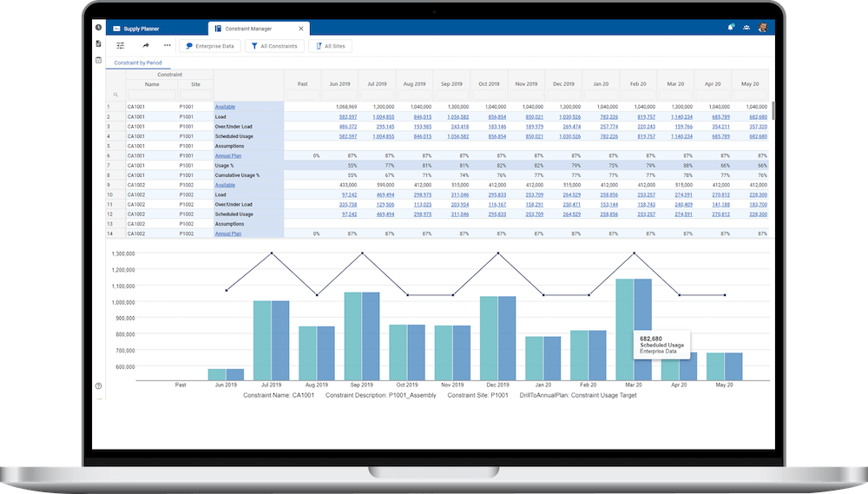Check the notifications bell icon
The height and width of the screenshot is (494, 868).
pos(731,28)
